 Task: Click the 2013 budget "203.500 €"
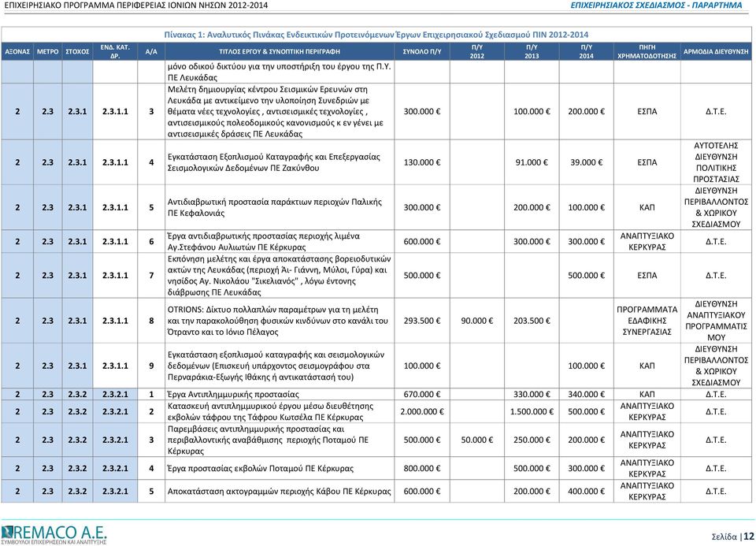click(532, 321)
